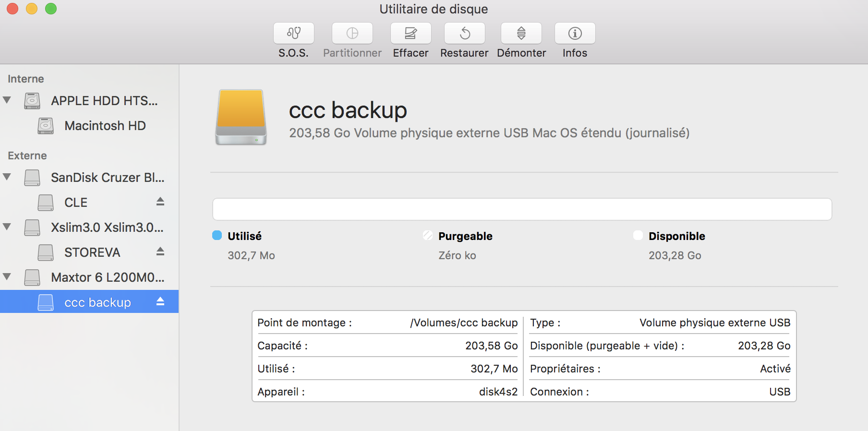This screenshot has width=868, height=431.
Task: Collapse the Maxtor 6 L200M0 disk tree
Action: (7, 277)
